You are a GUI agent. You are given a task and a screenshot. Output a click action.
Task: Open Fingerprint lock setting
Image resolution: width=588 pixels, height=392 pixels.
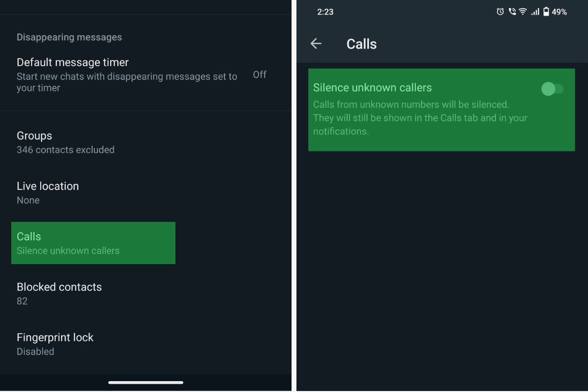pos(146,344)
